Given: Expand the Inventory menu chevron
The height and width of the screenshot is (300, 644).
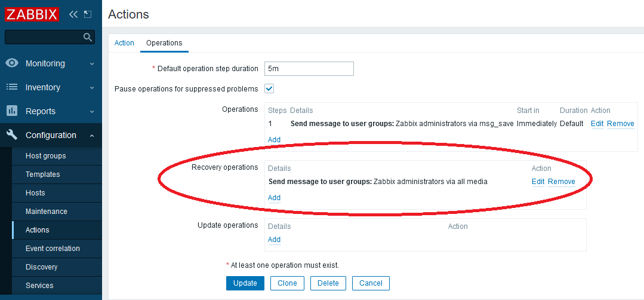Looking at the screenshot, I should click(92, 88).
